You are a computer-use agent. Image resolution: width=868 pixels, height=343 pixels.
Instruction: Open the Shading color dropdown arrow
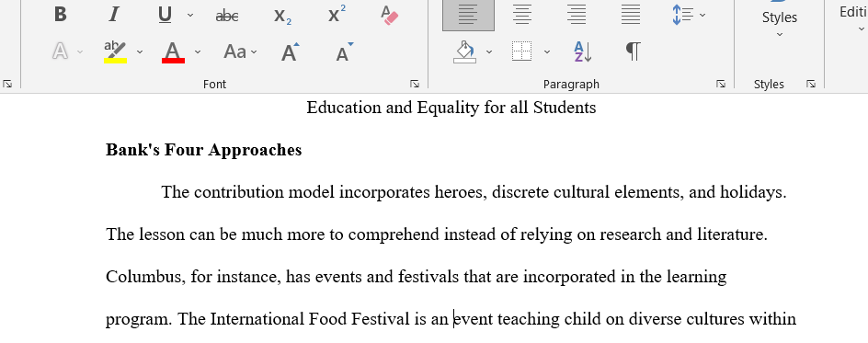pos(489,52)
